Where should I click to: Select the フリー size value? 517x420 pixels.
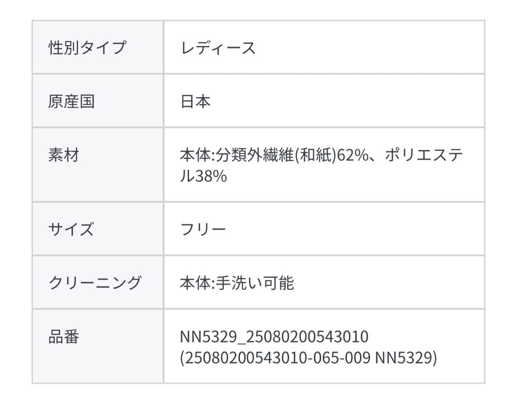tap(203, 230)
